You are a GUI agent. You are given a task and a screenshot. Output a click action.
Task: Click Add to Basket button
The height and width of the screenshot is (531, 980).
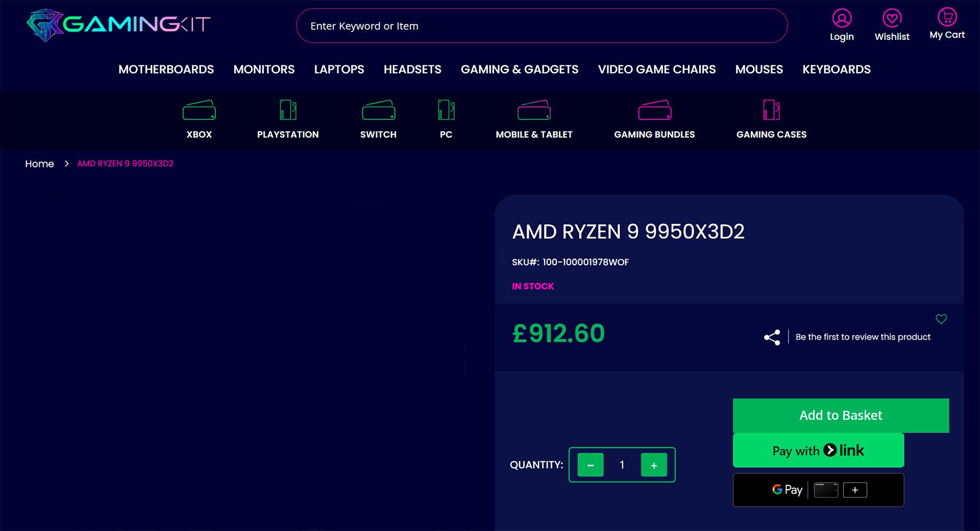tap(841, 415)
